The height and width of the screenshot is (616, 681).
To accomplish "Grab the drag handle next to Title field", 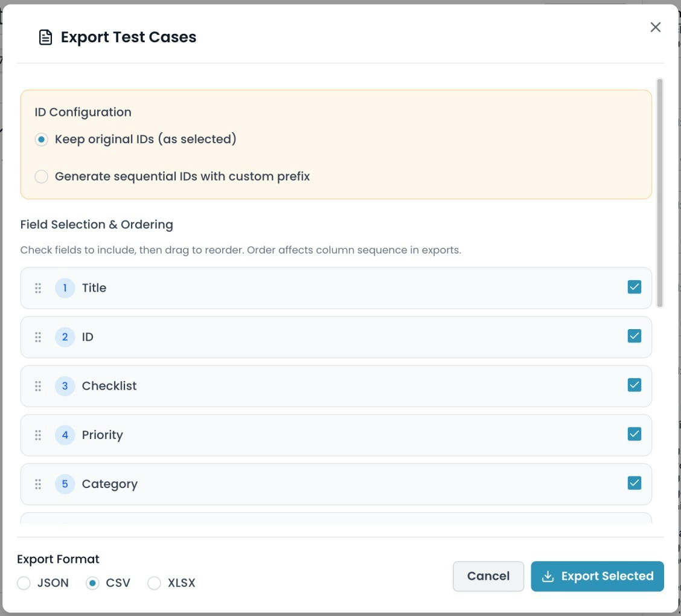I will click(x=38, y=288).
